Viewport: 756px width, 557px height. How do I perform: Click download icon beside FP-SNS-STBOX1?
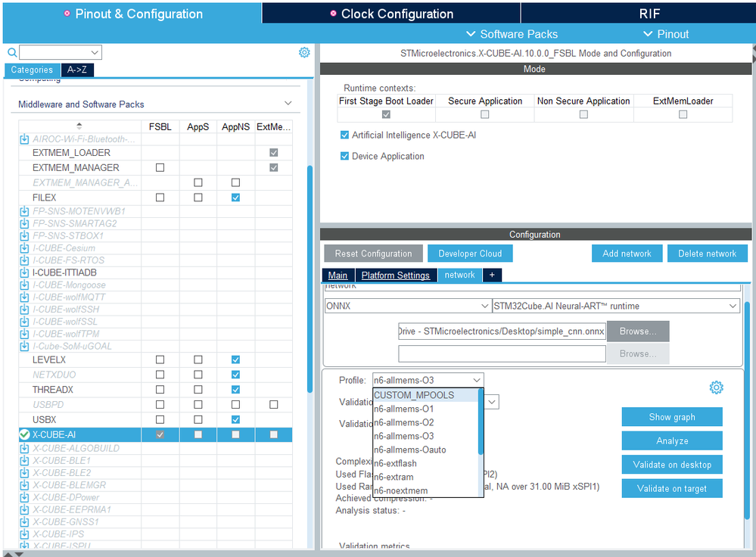(24, 236)
